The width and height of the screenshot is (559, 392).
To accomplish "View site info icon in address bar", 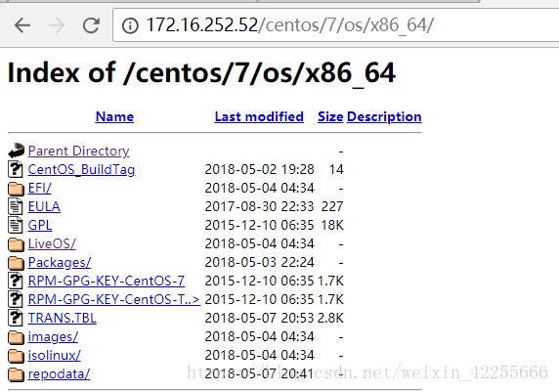I will (x=130, y=25).
